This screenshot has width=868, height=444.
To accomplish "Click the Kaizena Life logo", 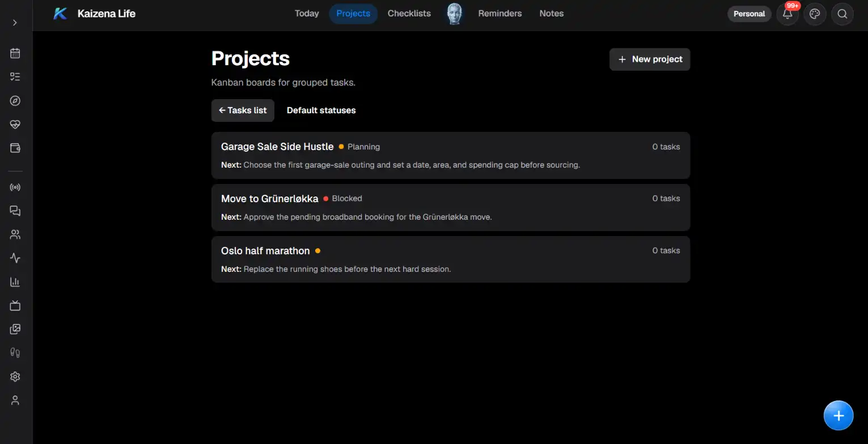I will (60, 14).
